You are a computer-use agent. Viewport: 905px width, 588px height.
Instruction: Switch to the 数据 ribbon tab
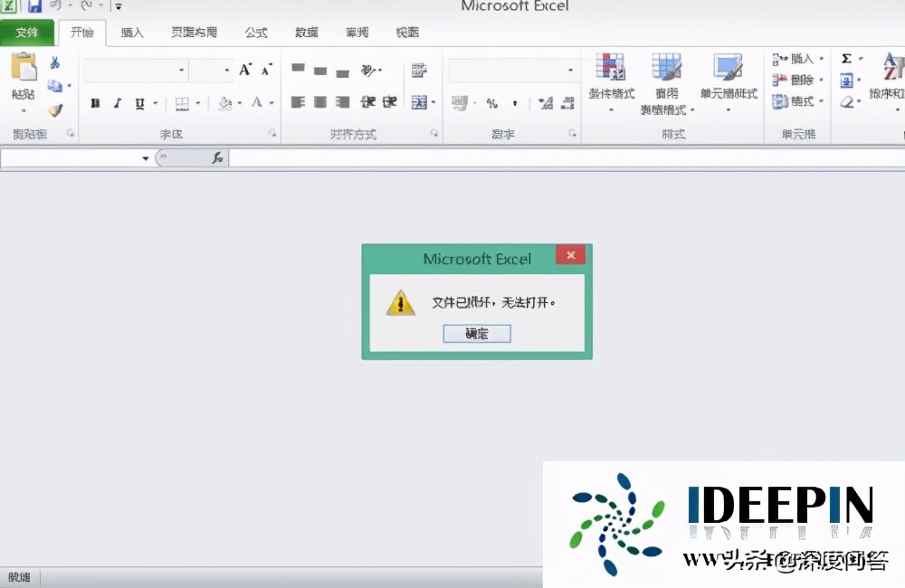tap(306, 32)
